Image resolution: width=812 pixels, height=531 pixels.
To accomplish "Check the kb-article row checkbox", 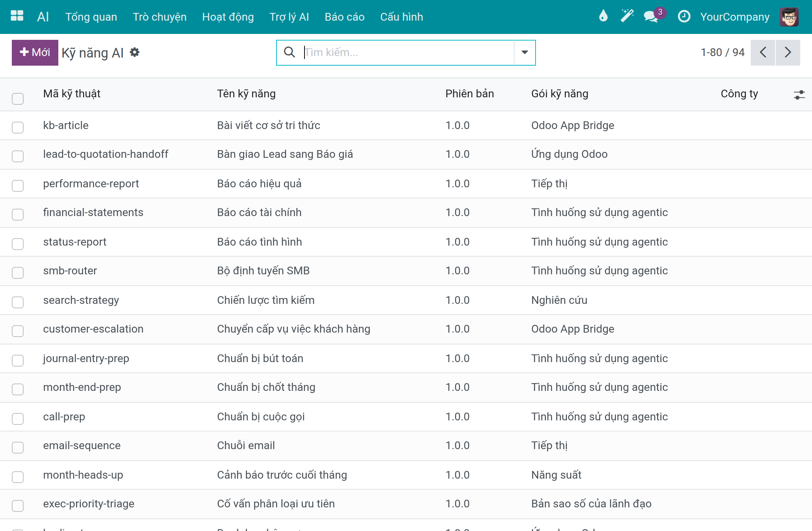I will pyautogui.click(x=18, y=127).
